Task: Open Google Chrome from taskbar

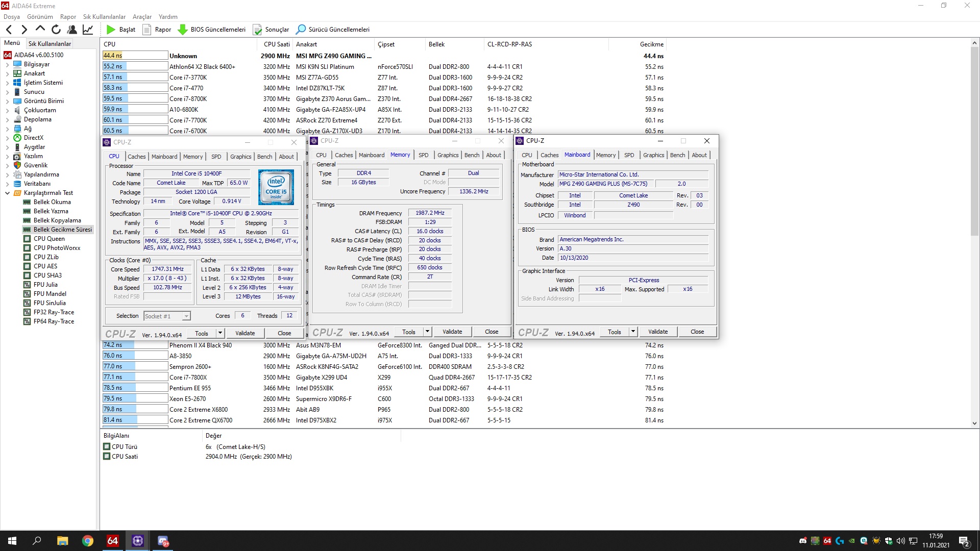Action: click(x=87, y=541)
